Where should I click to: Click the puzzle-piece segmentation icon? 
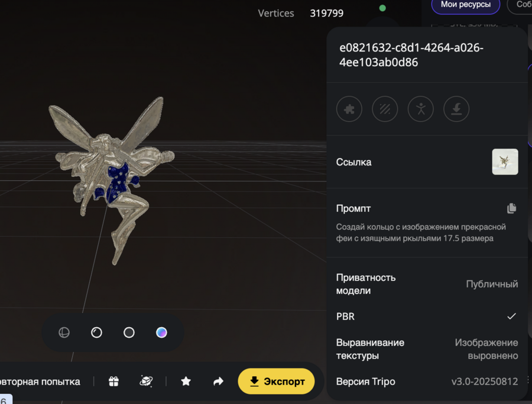pos(349,109)
